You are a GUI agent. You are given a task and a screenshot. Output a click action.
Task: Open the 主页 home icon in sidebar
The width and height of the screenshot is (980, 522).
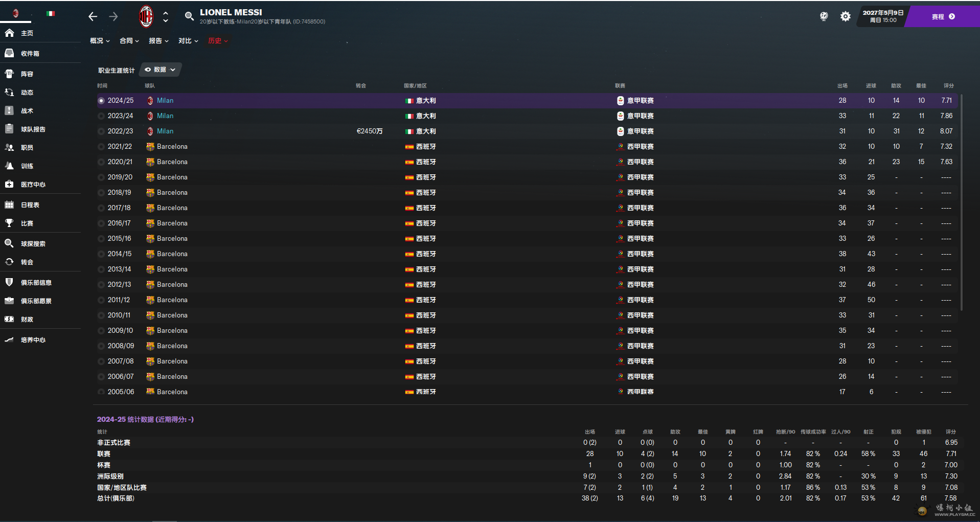pos(9,33)
